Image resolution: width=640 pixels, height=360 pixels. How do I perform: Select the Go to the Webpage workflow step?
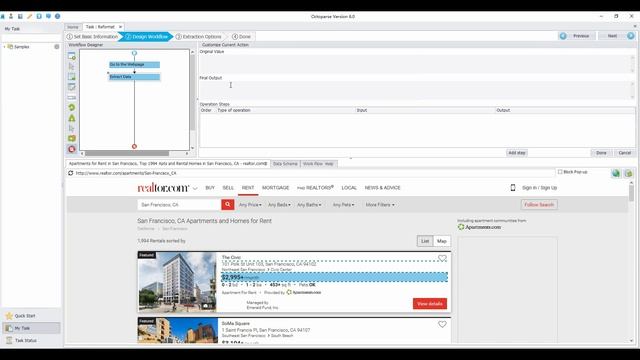point(134,64)
